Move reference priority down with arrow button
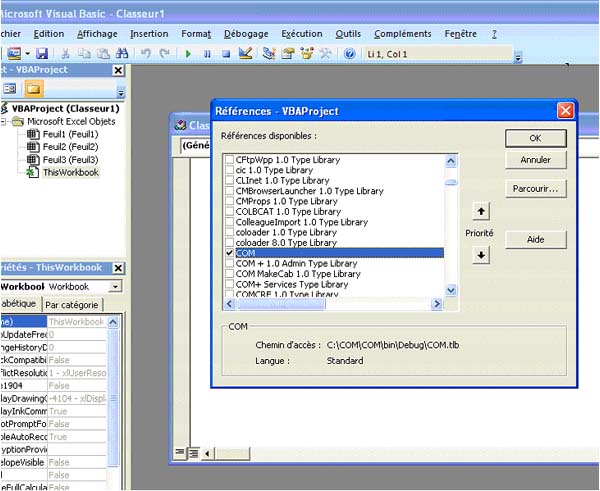Viewport: 600px width, 491px height. (x=481, y=254)
